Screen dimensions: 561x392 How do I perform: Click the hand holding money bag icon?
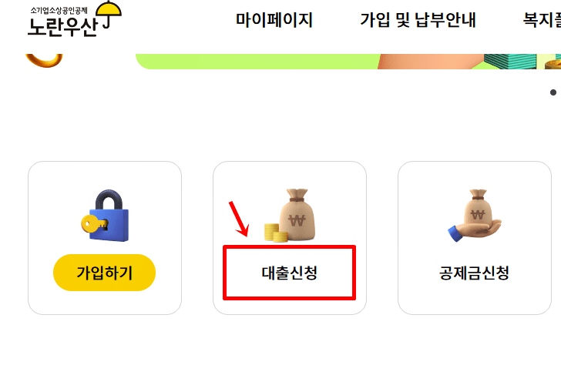pos(475,216)
